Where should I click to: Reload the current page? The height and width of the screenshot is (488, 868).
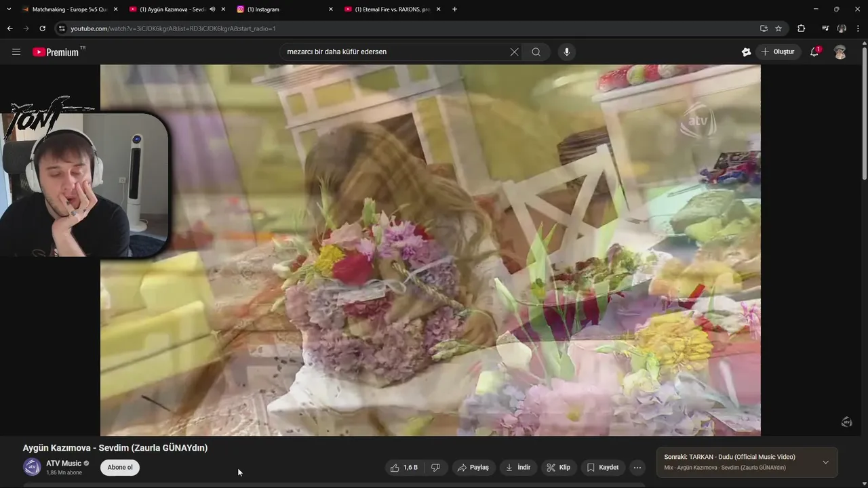[42, 28]
